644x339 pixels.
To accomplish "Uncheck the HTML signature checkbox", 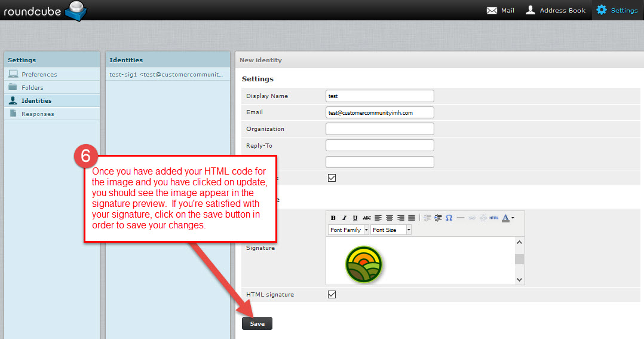I will coord(332,294).
